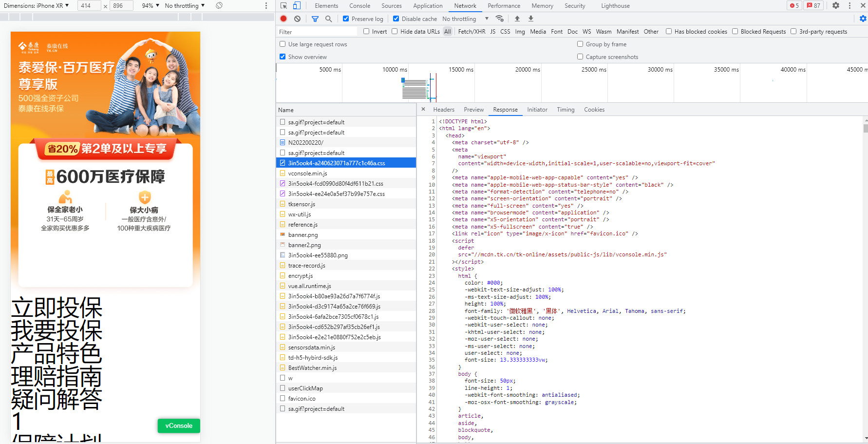Open Dimensions iPhone XR device dropdown
The width and height of the screenshot is (868, 444).
[x=37, y=5]
